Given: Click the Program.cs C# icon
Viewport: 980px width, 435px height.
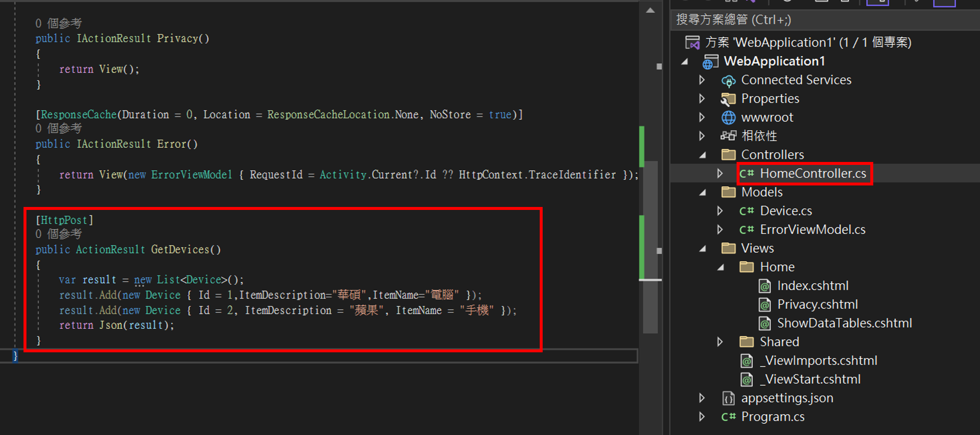Looking at the screenshot, I should pos(728,417).
